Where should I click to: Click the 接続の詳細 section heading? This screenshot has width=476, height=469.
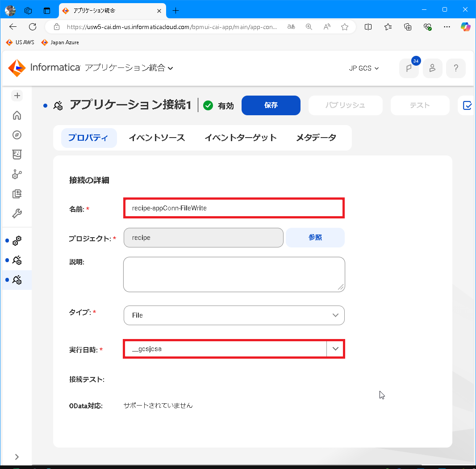tap(89, 180)
